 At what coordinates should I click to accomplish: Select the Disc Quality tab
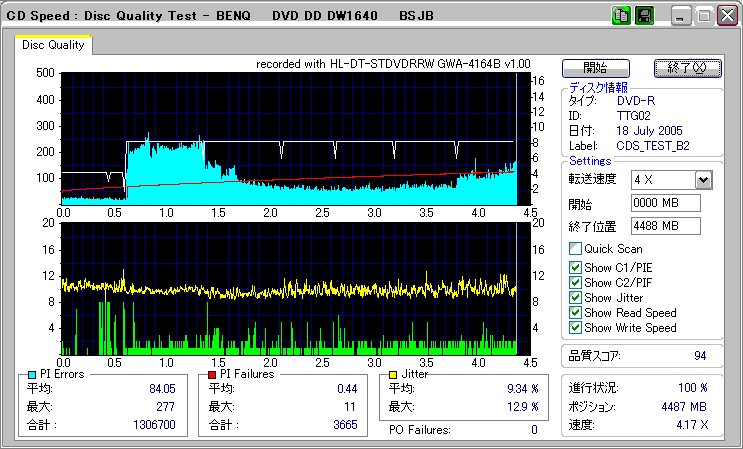click(53, 45)
